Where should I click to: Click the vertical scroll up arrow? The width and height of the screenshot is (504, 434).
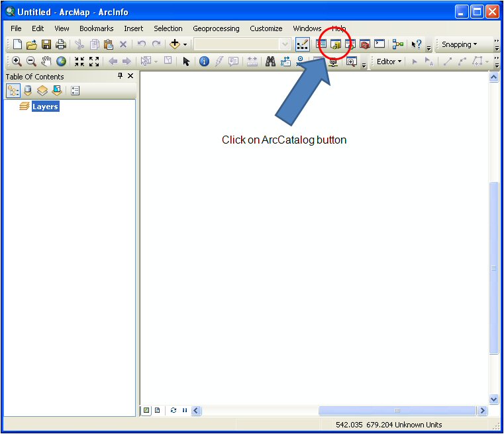pyautogui.click(x=493, y=77)
